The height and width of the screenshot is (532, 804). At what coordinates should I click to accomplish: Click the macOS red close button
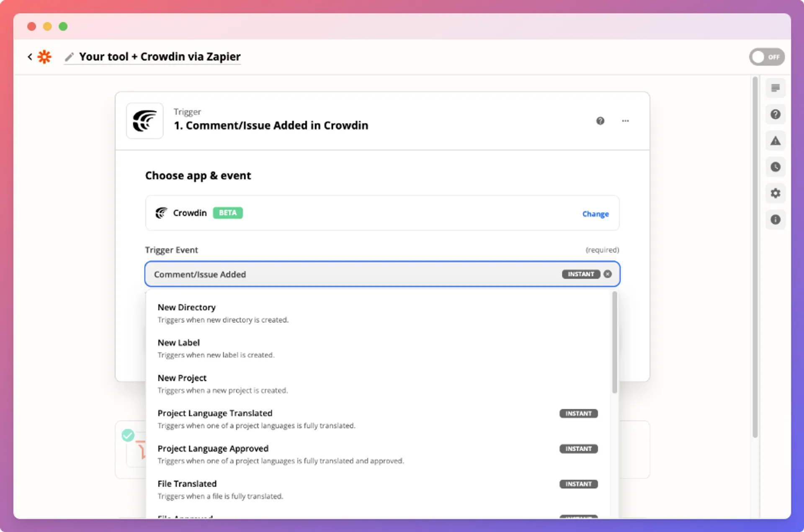point(31,26)
